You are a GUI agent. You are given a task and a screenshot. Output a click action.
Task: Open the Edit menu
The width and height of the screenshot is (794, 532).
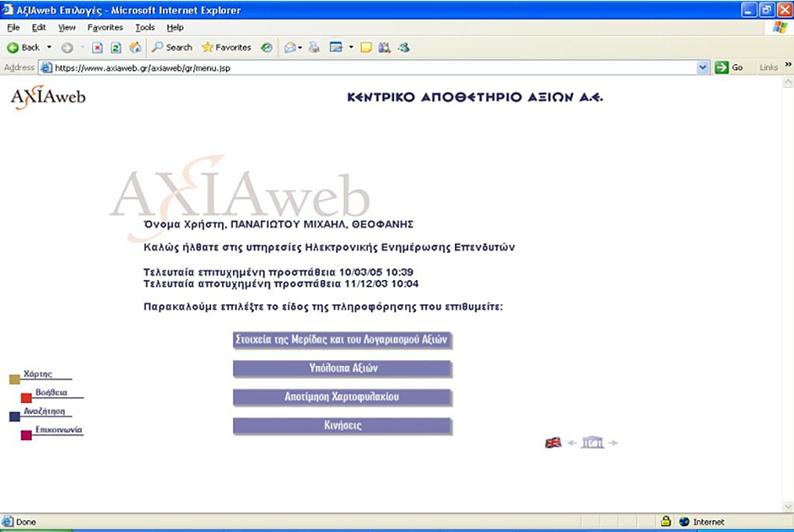[x=39, y=27]
